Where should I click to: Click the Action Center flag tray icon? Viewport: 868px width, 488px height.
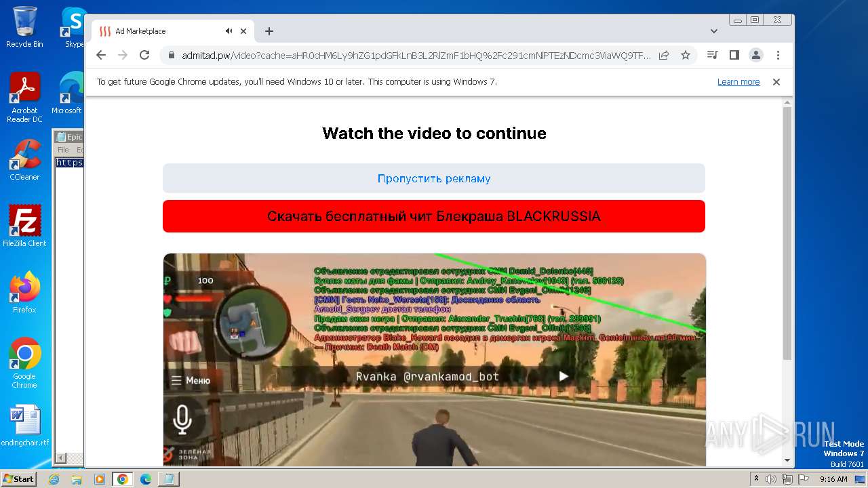[803, 479]
